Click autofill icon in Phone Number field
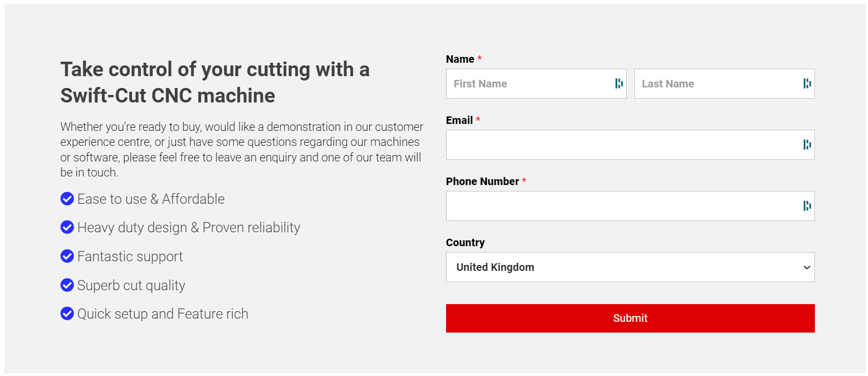This screenshot has width=868, height=376. 807,206
